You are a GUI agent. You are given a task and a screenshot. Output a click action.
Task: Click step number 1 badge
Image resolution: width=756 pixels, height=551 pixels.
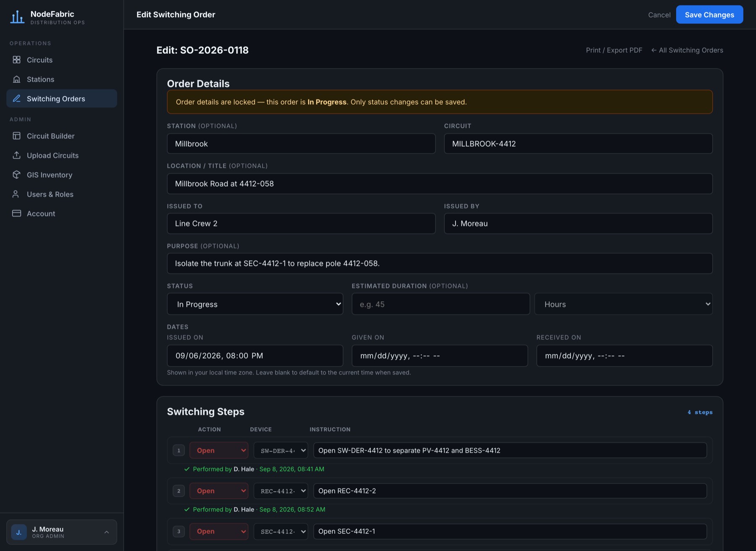[x=178, y=450]
